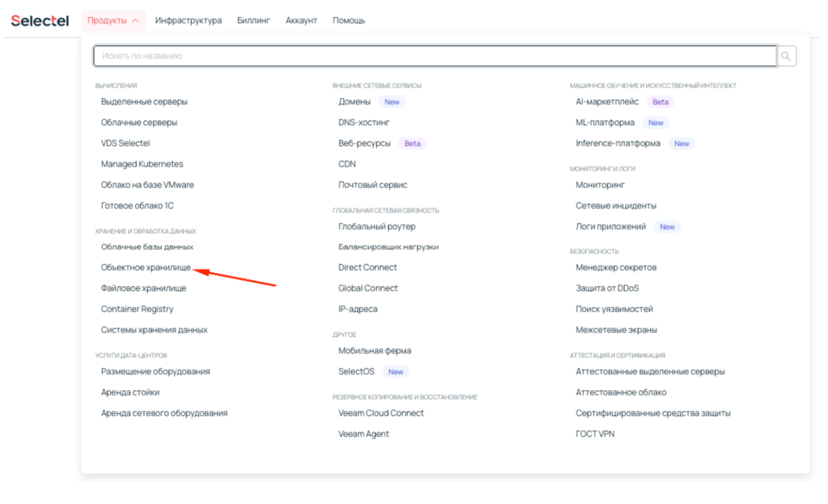Open Менеджер секретов under security

[616, 267]
